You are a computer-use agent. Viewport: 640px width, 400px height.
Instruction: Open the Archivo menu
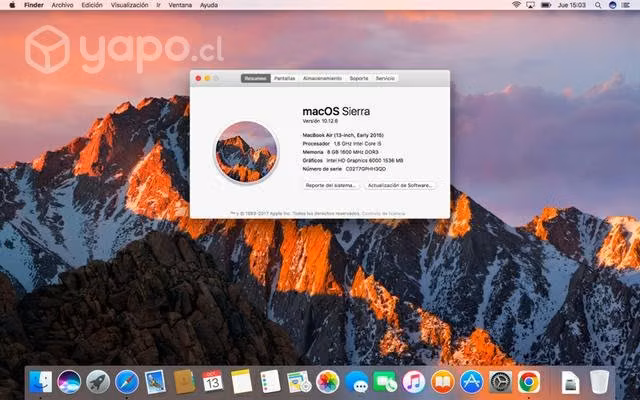click(62, 5)
